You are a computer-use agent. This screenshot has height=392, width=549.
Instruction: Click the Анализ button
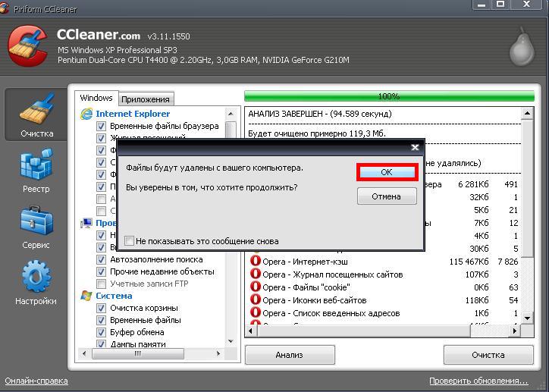tap(289, 355)
